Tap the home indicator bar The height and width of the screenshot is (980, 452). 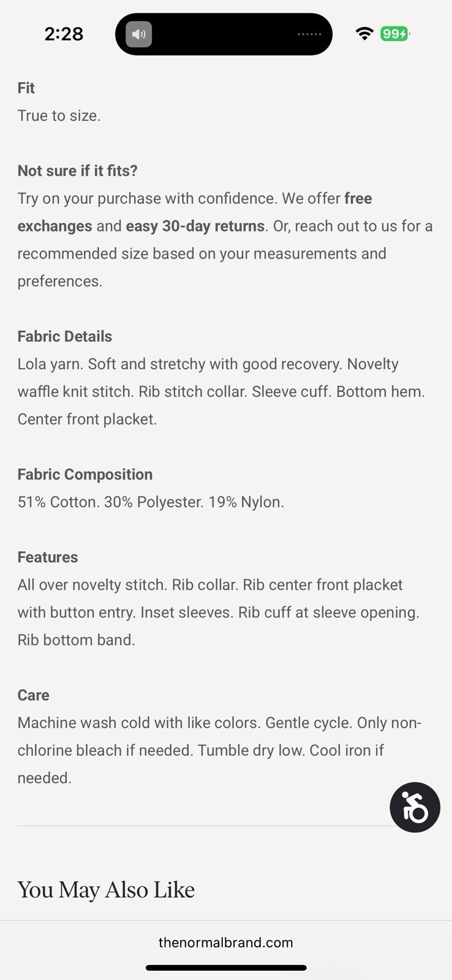tap(226, 968)
